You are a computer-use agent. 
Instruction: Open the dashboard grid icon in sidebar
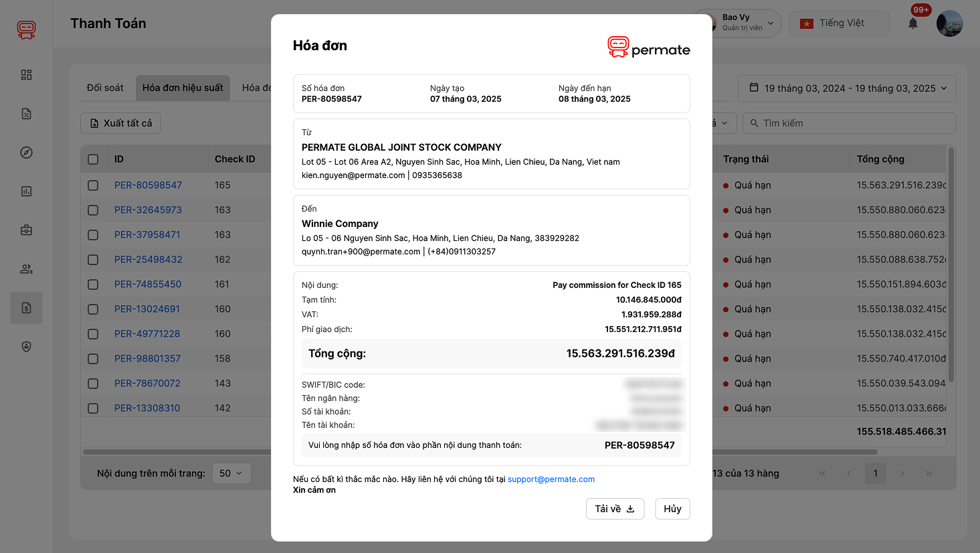click(26, 75)
